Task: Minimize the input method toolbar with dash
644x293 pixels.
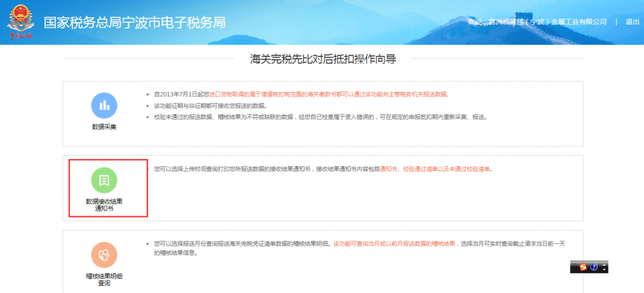Action: point(604,265)
